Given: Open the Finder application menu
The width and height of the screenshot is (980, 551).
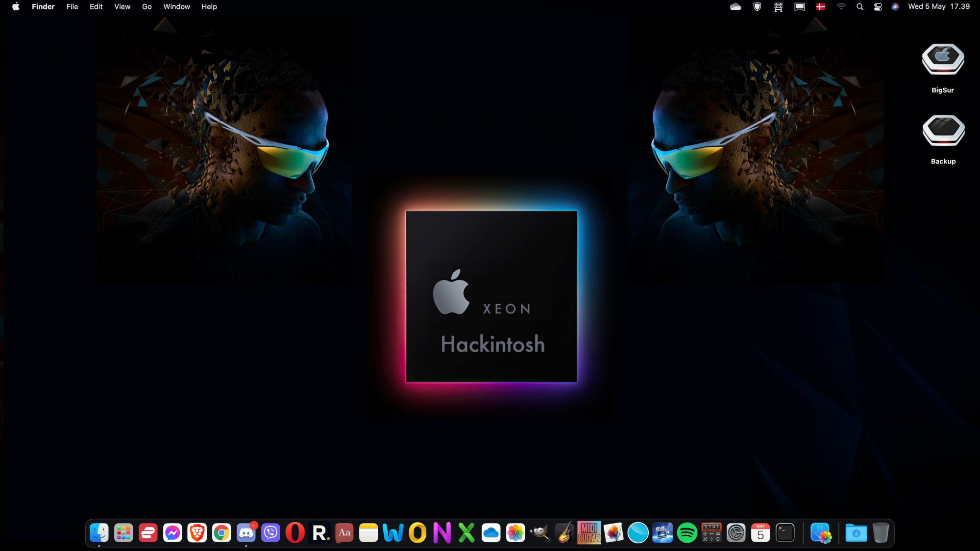Looking at the screenshot, I should [x=43, y=6].
